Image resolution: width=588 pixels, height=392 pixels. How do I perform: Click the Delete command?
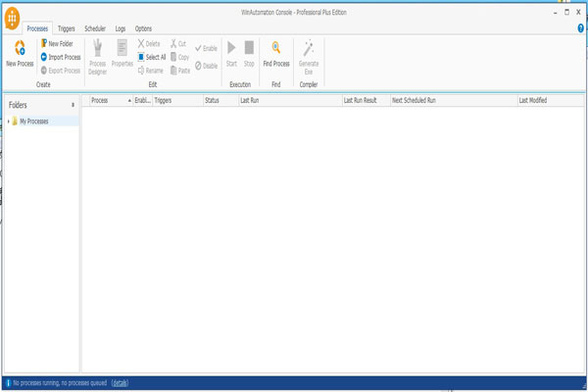click(149, 43)
